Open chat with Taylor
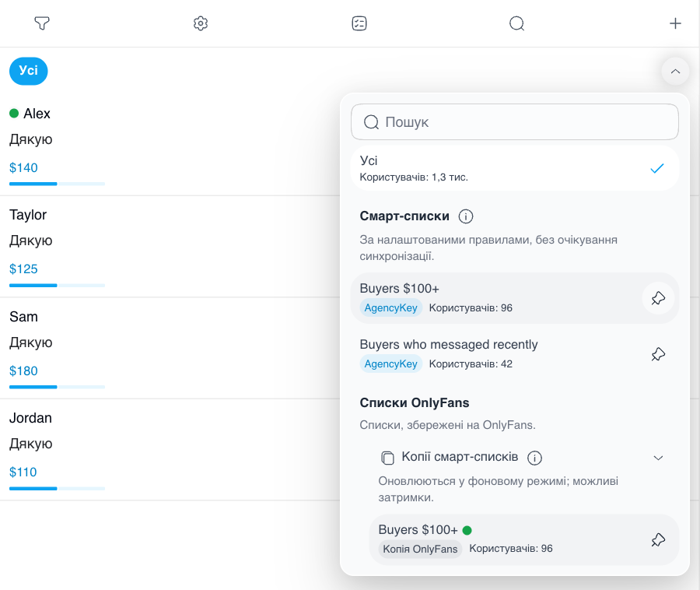The height and width of the screenshot is (590, 700). click(170, 247)
